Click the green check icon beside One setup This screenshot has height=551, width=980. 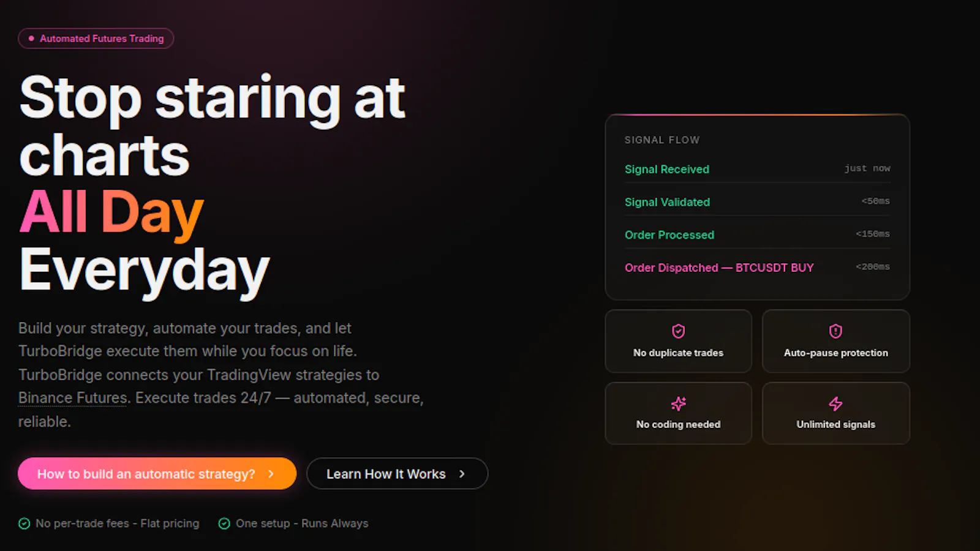[x=224, y=523]
